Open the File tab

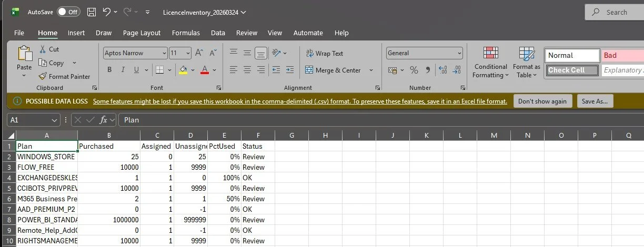(x=19, y=33)
